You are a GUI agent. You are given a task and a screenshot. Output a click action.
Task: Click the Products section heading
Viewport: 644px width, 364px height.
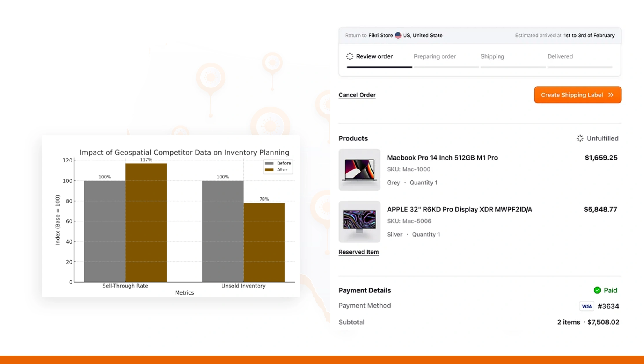pos(353,138)
